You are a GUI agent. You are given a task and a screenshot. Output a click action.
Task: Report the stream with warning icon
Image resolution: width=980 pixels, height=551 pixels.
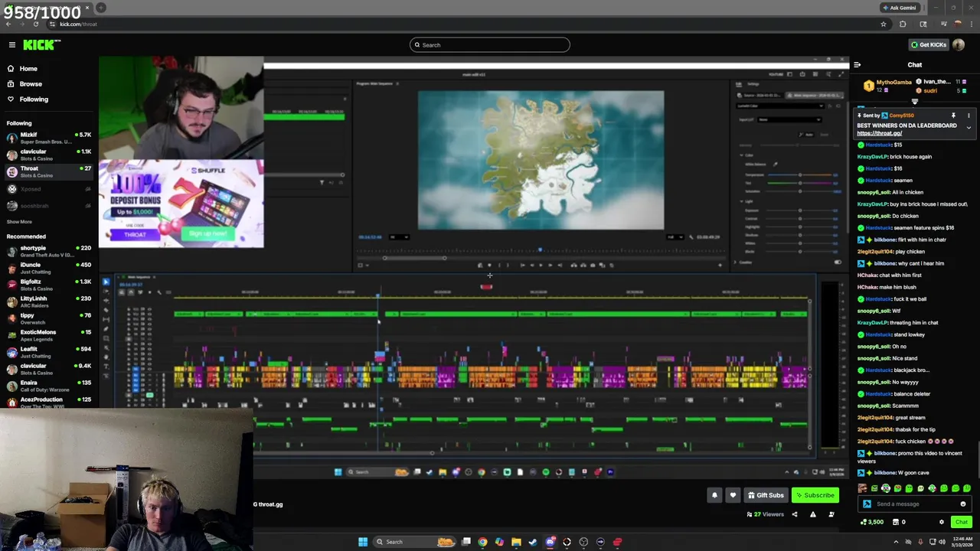click(812, 514)
